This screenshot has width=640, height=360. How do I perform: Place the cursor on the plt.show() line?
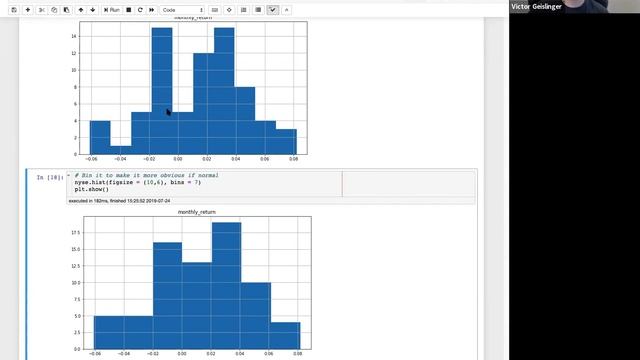pyautogui.click(x=92, y=189)
